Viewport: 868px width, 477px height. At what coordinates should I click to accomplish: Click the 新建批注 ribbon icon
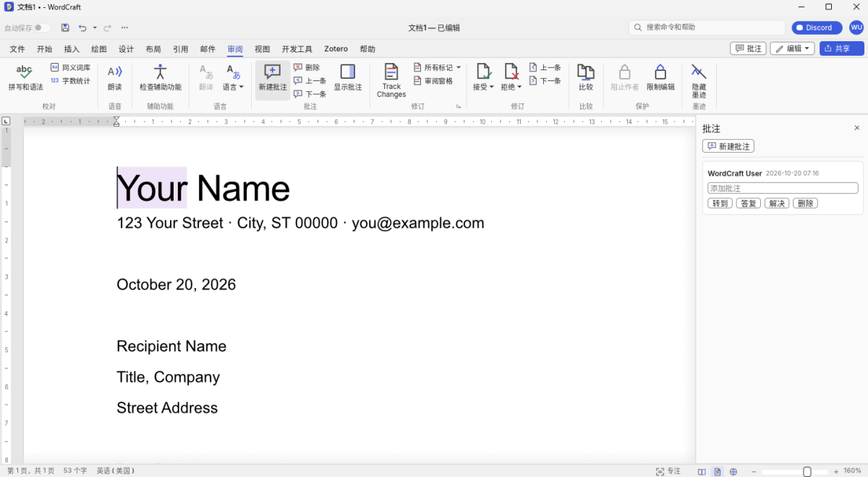pyautogui.click(x=273, y=78)
